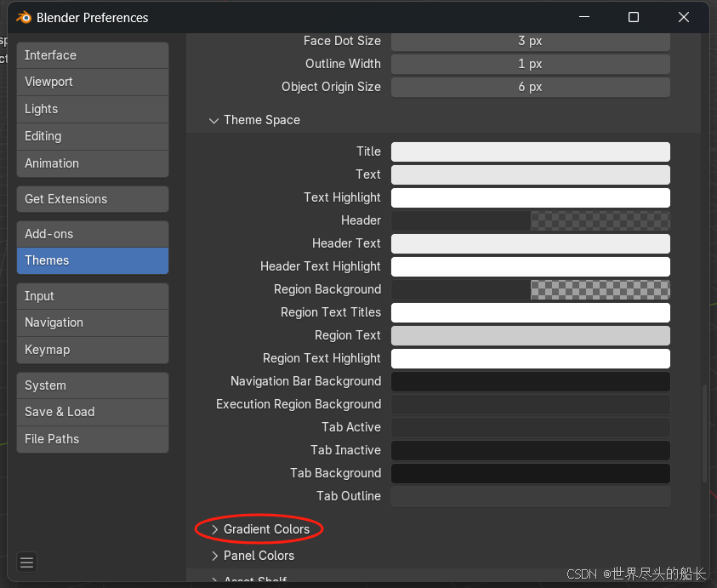Click the Blender logo in title bar
The height and width of the screenshot is (588, 717).
click(x=24, y=17)
